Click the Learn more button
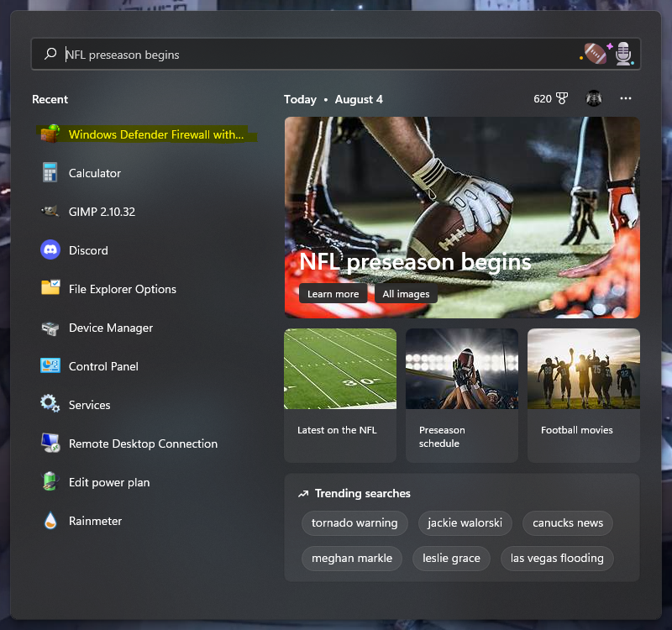This screenshot has width=672, height=630. [x=333, y=293]
